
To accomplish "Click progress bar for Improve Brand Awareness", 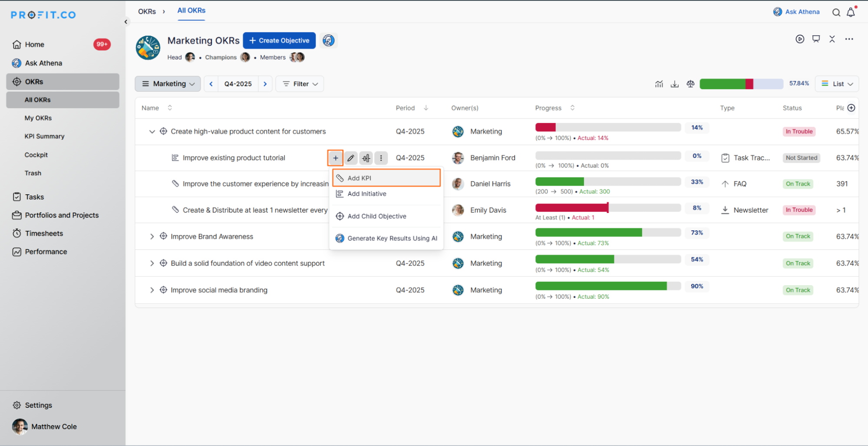I will tap(608, 233).
